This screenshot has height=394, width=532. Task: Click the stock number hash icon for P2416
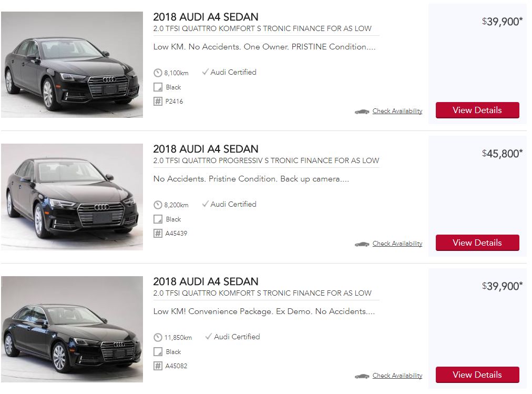158,102
